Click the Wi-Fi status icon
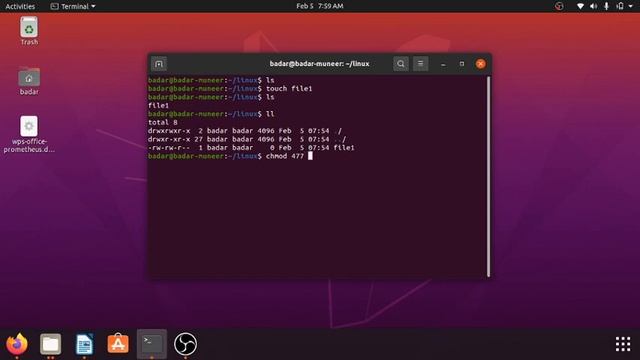This screenshot has height=360, width=640. (580, 6)
